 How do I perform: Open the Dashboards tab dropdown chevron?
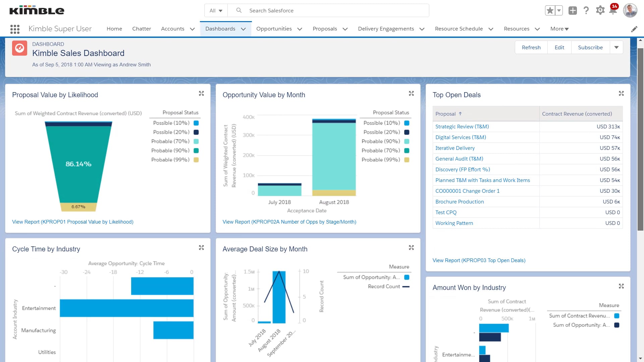(244, 29)
